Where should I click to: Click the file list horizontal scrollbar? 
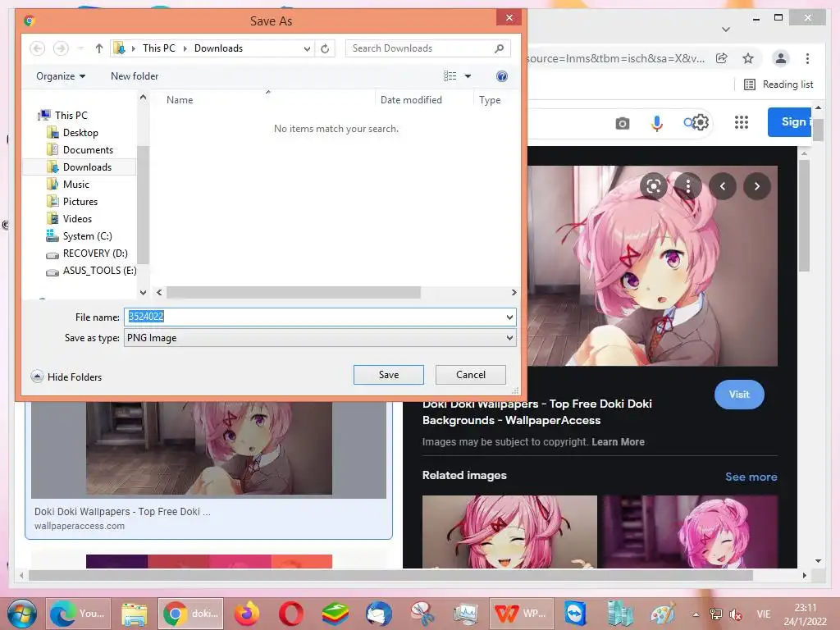pos(293,293)
